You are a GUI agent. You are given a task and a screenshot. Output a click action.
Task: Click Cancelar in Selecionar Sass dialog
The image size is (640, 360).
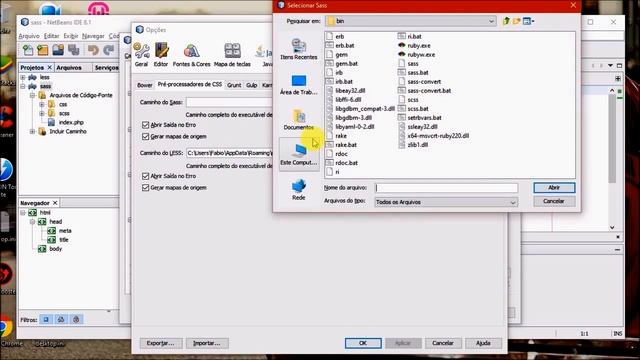[554, 201]
